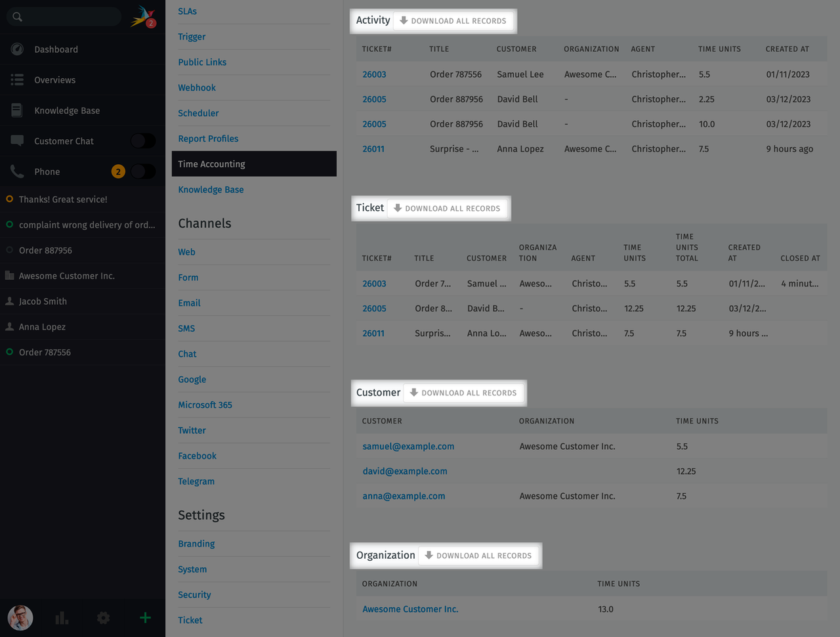Open your profile avatar at bottom left
The height and width of the screenshot is (637, 840).
click(20, 618)
